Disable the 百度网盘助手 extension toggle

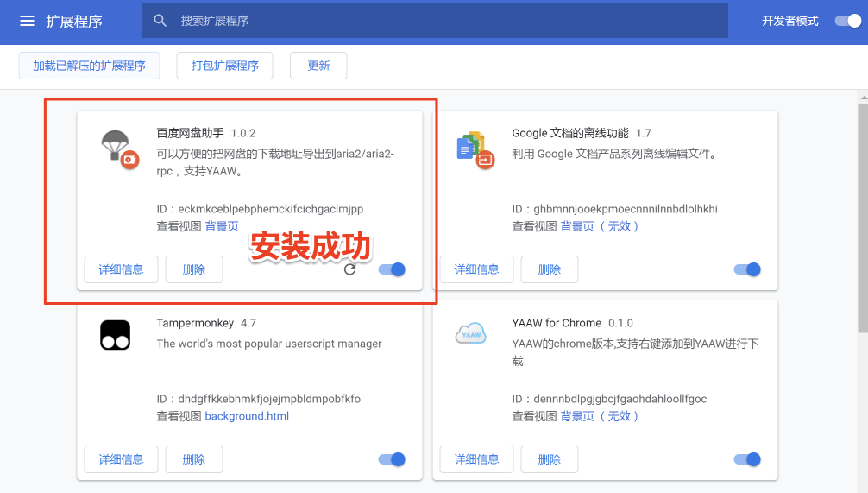click(x=392, y=269)
